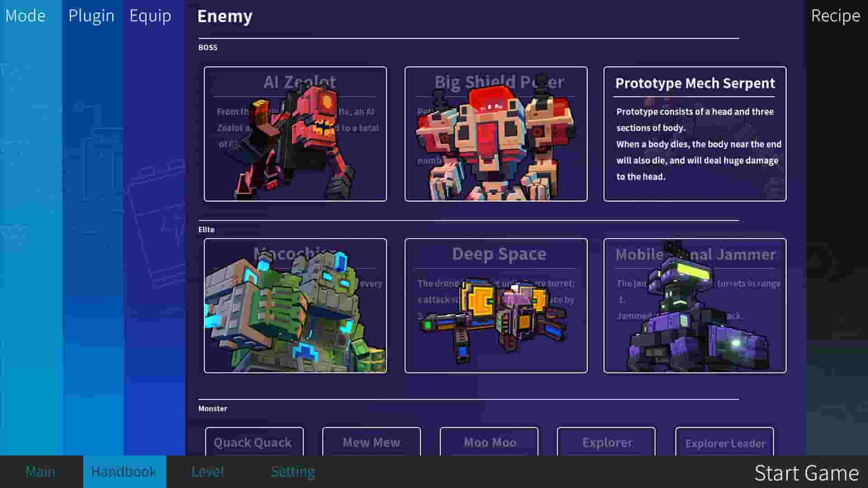Open the Level tab
This screenshot has height=488, width=868.
click(207, 471)
